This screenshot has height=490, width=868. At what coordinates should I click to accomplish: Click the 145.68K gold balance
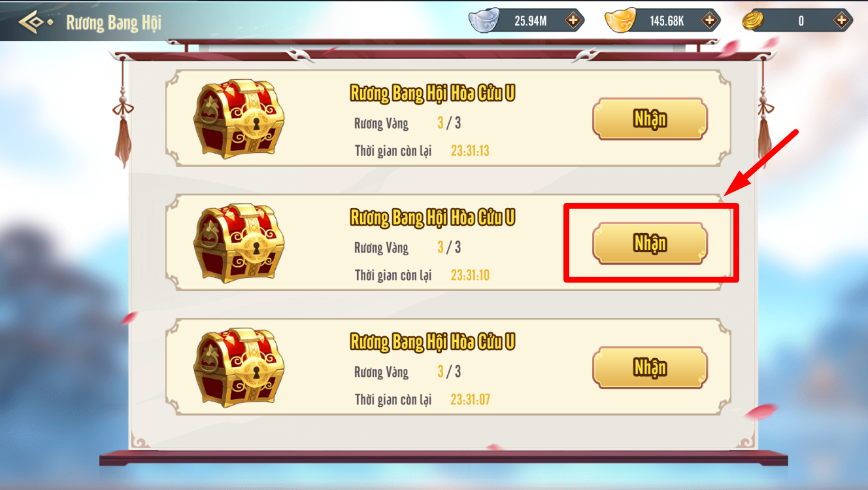tap(667, 21)
